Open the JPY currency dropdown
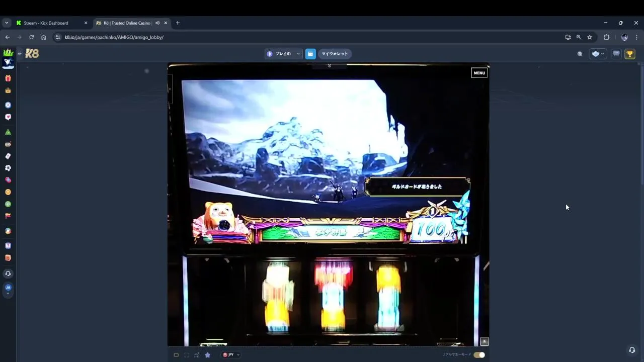The image size is (644, 362). click(231, 355)
